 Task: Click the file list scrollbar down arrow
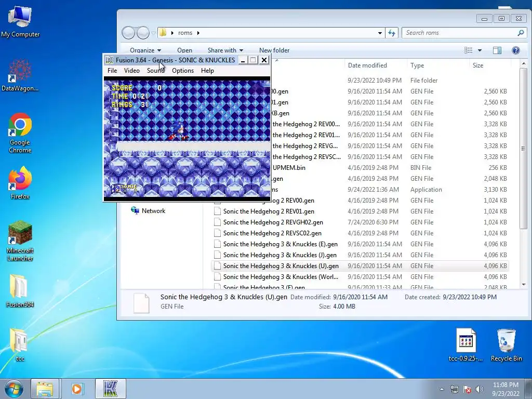coord(524,285)
